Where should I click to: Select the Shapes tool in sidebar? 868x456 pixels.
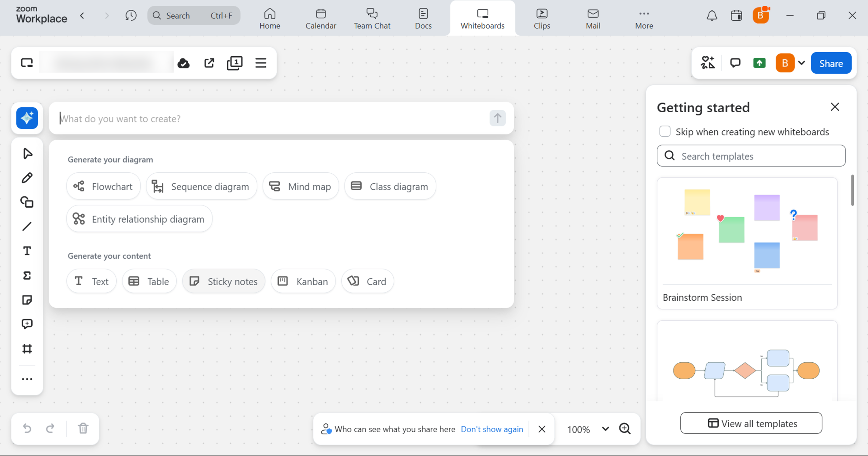click(27, 202)
